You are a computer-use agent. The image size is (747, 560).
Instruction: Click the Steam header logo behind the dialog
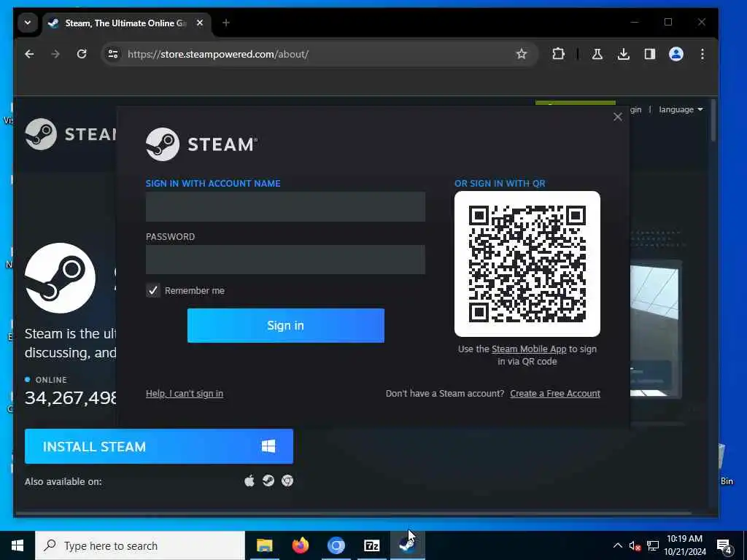pos(71,134)
